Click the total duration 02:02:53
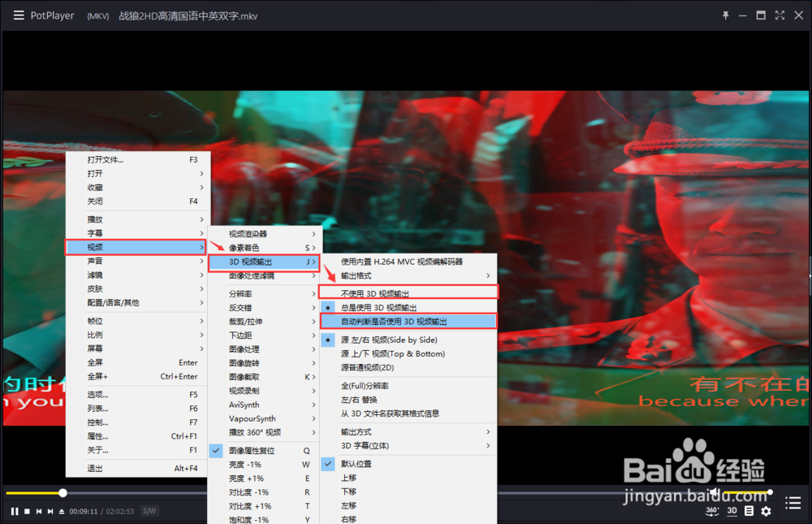The image size is (812, 524). 120,512
